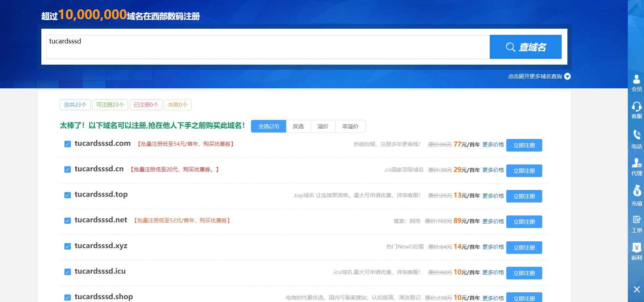Deselect the tucardsssd.xyz checkbox
Image resolution: width=644 pixels, height=302 pixels.
(x=67, y=246)
